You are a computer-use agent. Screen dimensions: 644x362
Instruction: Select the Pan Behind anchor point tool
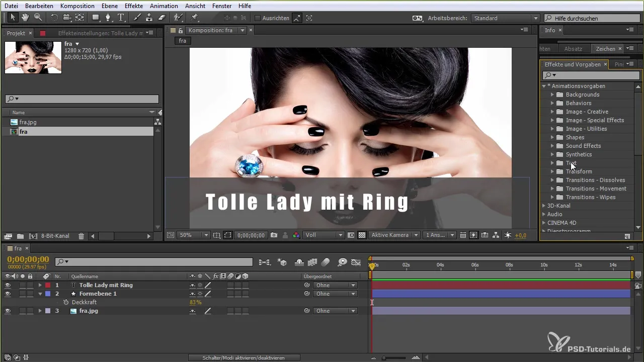pos(79,18)
